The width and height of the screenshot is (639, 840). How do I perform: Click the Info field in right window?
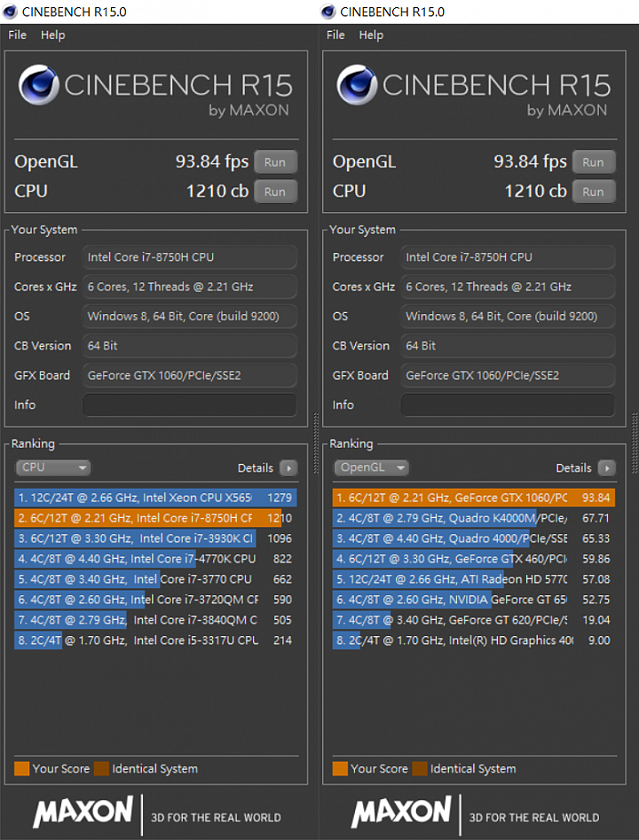pyautogui.click(x=508, y=405)
